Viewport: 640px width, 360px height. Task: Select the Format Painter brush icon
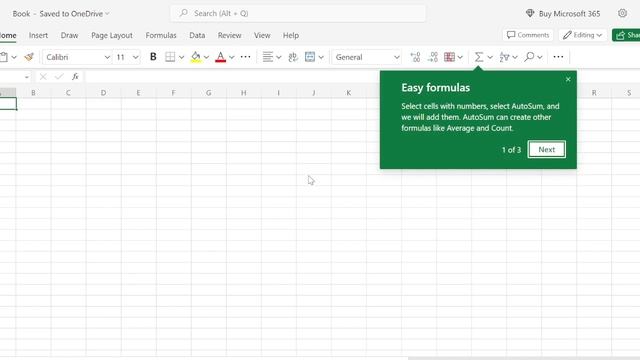point(29,57)
